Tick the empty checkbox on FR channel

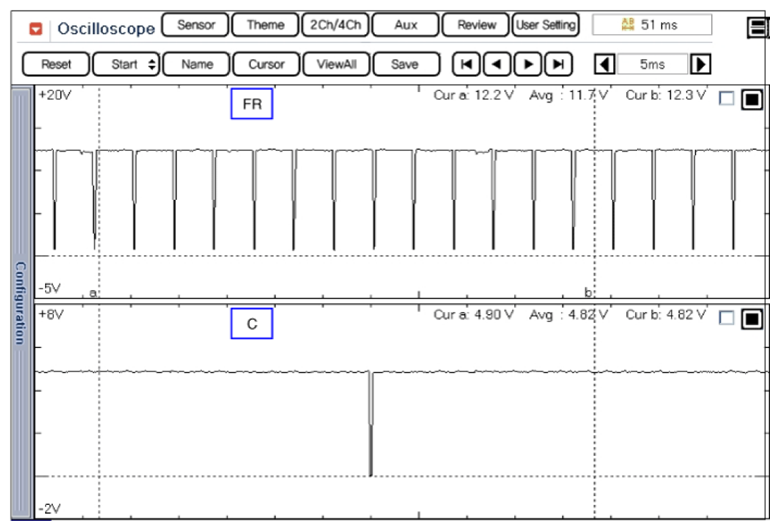pos(726,98)
